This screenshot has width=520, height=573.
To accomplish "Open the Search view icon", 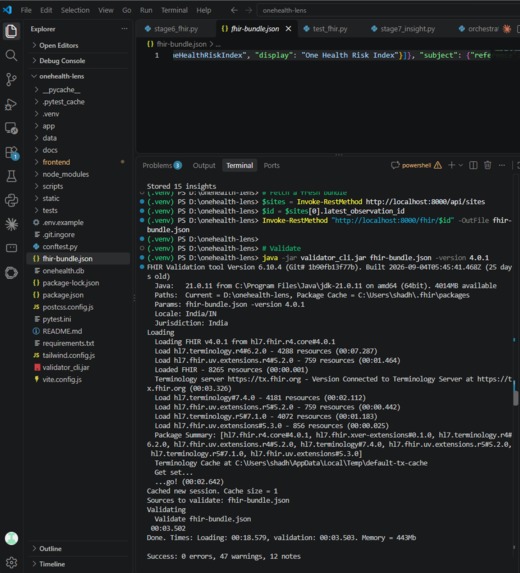I will [11, 55].
